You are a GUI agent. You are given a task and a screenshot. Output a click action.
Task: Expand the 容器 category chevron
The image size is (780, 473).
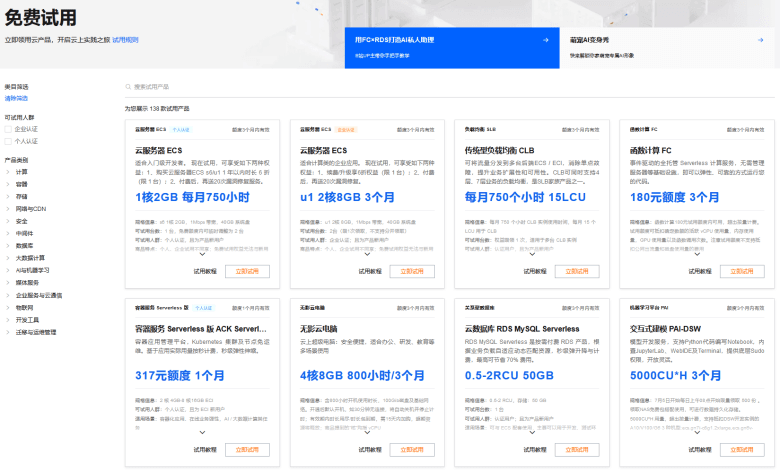(x=7, y=185)
